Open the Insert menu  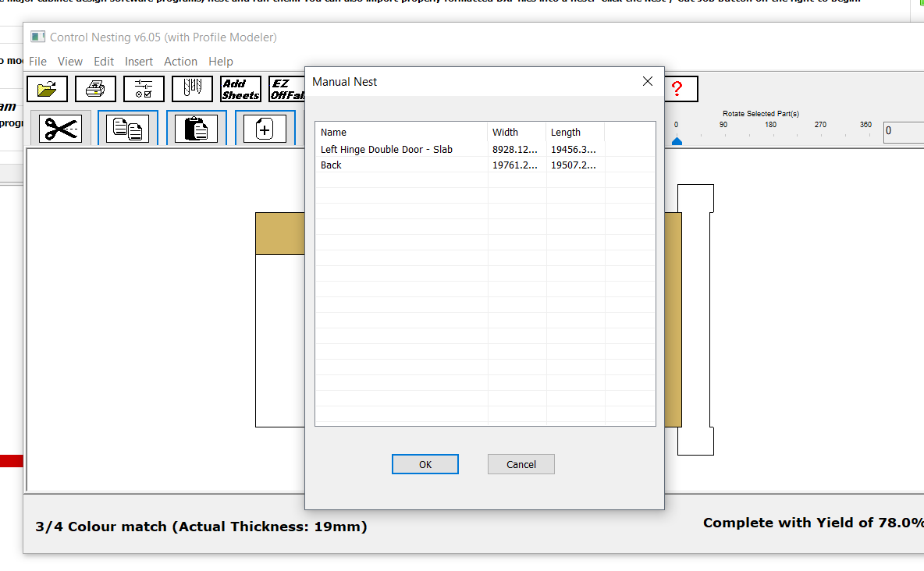[139, 62]
